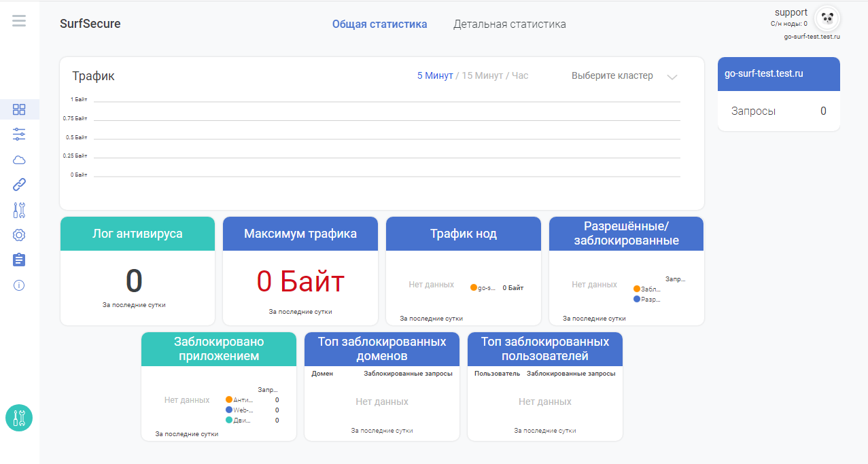Click Заблокированные запросы header in users table
The height and width of the screenshot is (464, 868).
pos(571,374)
